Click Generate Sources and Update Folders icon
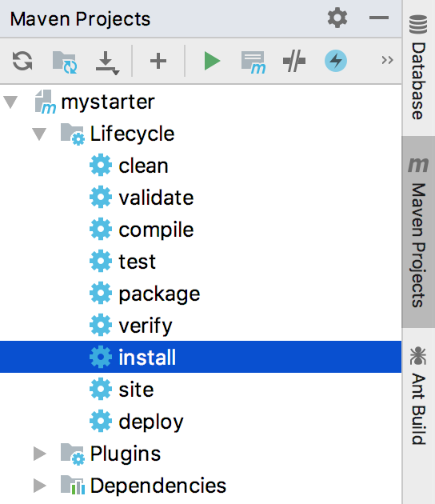The height and width of the screenshot is (504, 435). pyautogui.click(x=65, y=62)
